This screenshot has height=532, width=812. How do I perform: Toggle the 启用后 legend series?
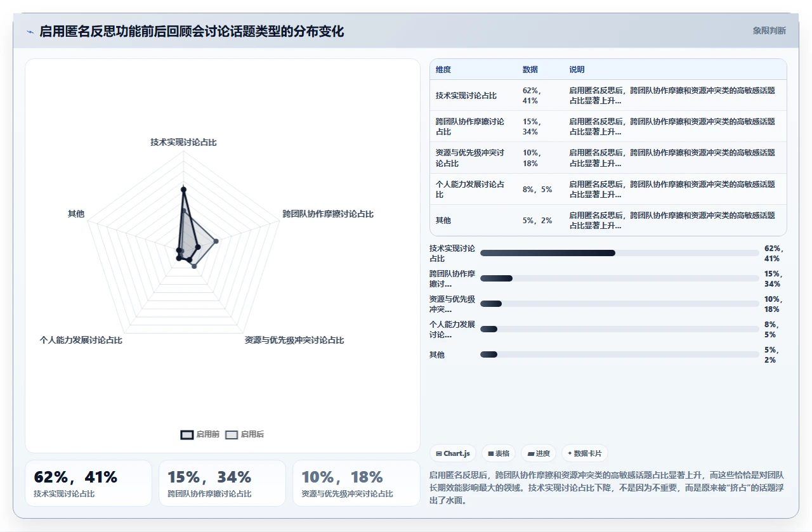pos(245,434)
